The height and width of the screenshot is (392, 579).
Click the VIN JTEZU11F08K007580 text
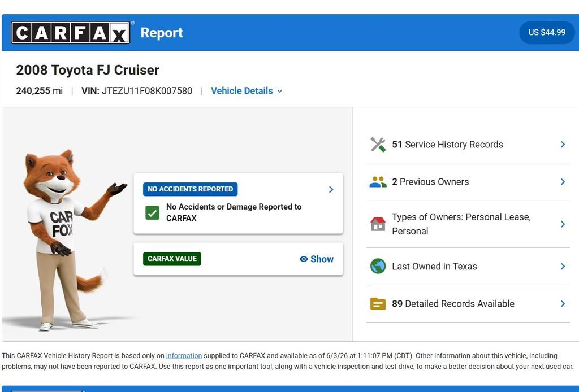[x=137, y=91]
